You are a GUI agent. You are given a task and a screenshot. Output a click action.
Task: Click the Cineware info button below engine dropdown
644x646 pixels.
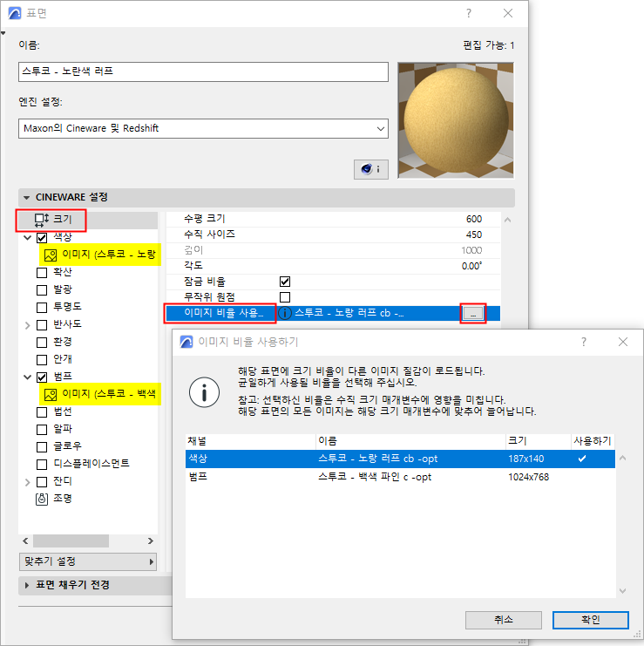(371, 169)
